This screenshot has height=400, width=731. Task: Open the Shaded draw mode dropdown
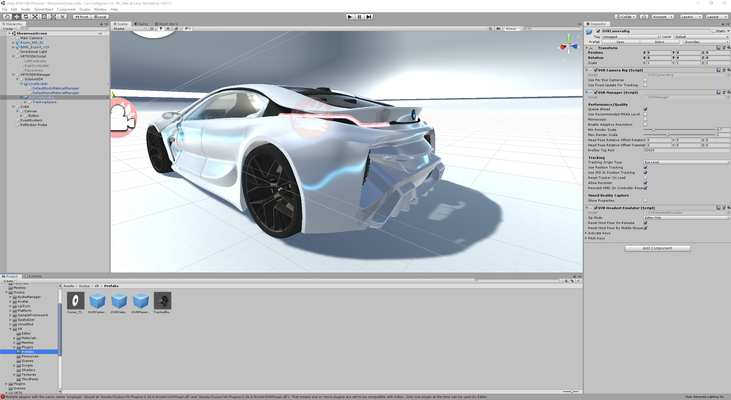point(129,28)
